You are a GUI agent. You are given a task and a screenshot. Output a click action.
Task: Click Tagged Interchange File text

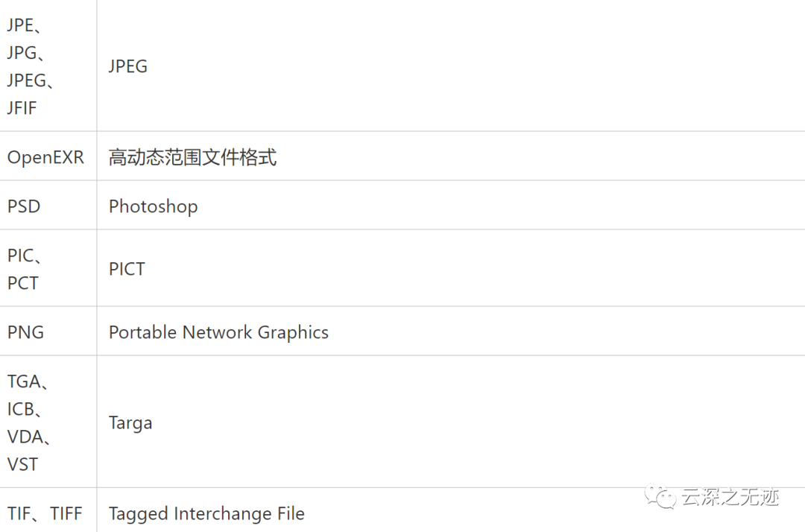coord(207,514)
